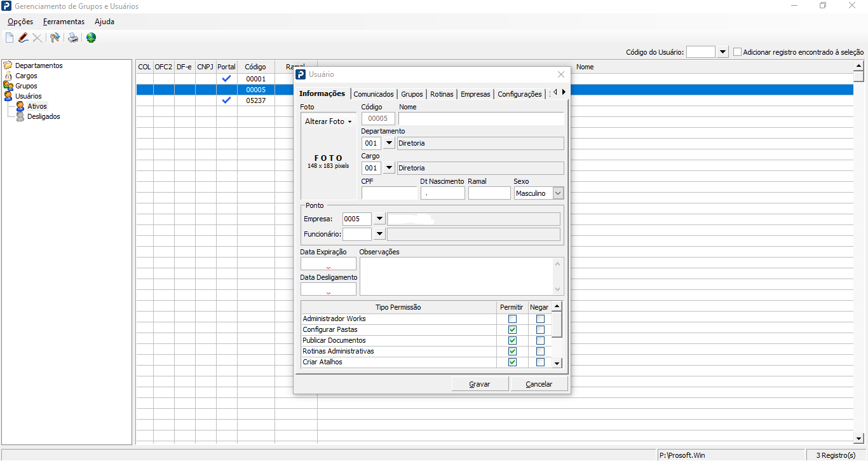Enable Administrador Works Permitir checkbox

pos(512,319)
